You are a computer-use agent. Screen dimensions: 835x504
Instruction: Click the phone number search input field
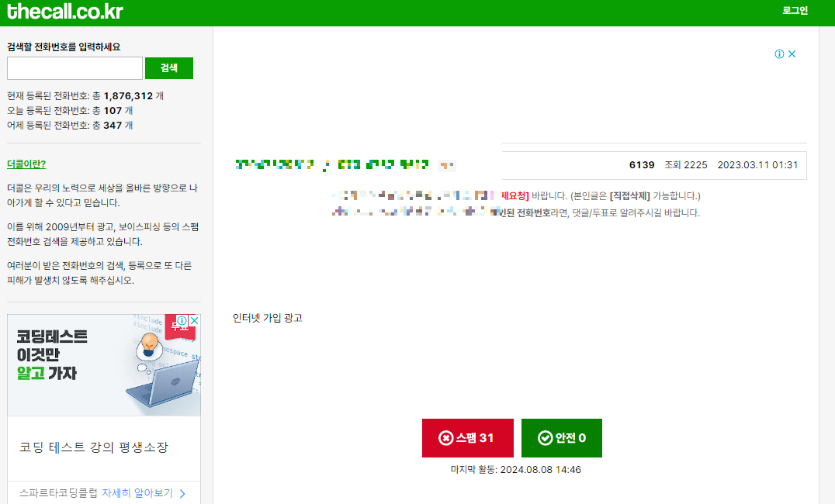click(x=74, y=68)
